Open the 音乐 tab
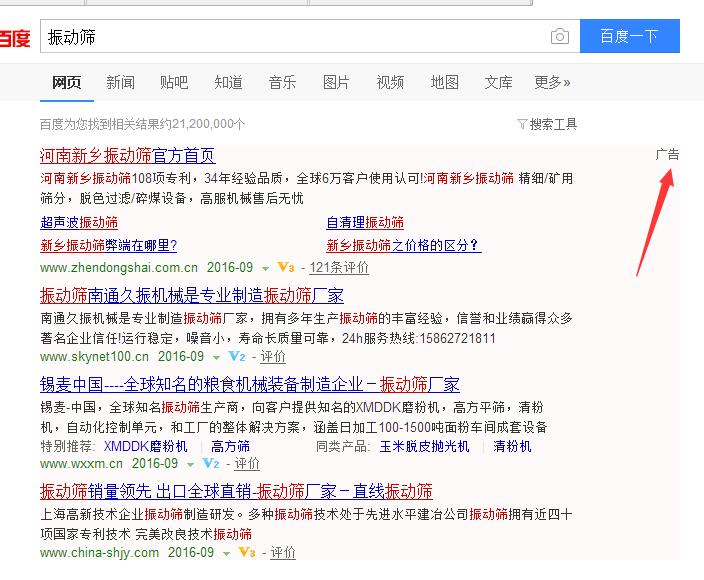The image size is (704, 580). tap(282, 83)
